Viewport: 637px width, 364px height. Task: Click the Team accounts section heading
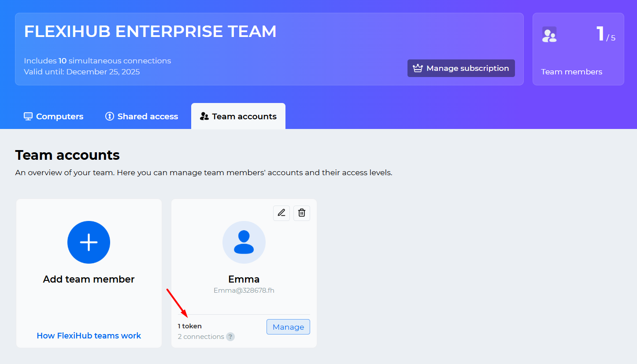pos(67,155)
